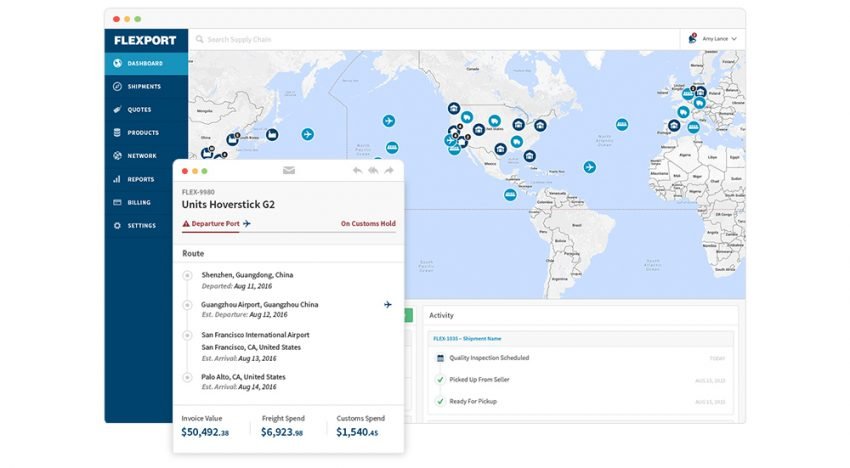Click the search magnifier icon
850x468 pixels.
[199, 39]
